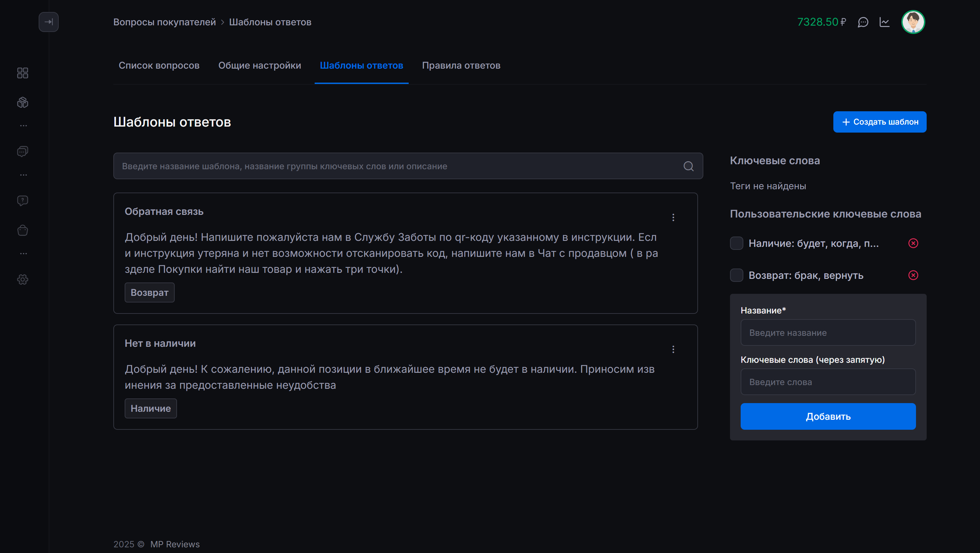Open the chat messages icon in header

[x=863, y=22]
